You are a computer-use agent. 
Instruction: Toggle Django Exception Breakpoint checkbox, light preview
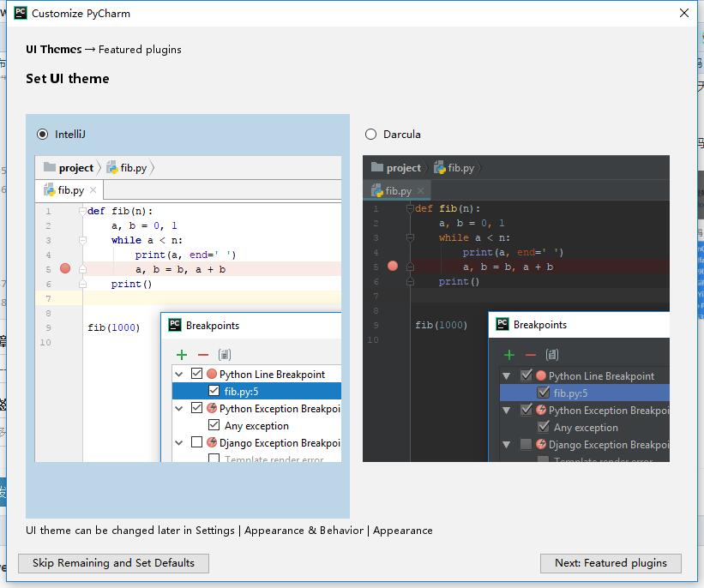pos(196,442)
